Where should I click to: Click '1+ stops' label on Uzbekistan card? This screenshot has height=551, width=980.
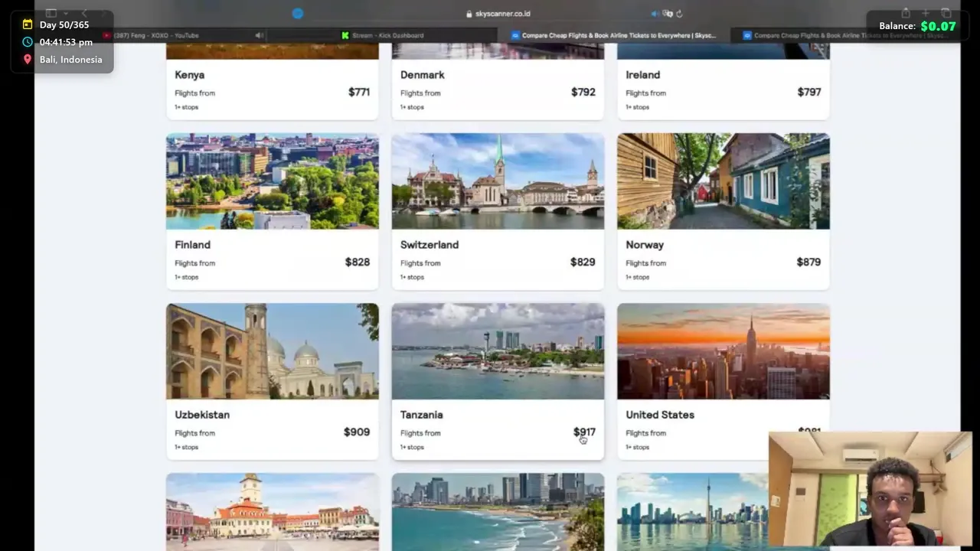186,447
